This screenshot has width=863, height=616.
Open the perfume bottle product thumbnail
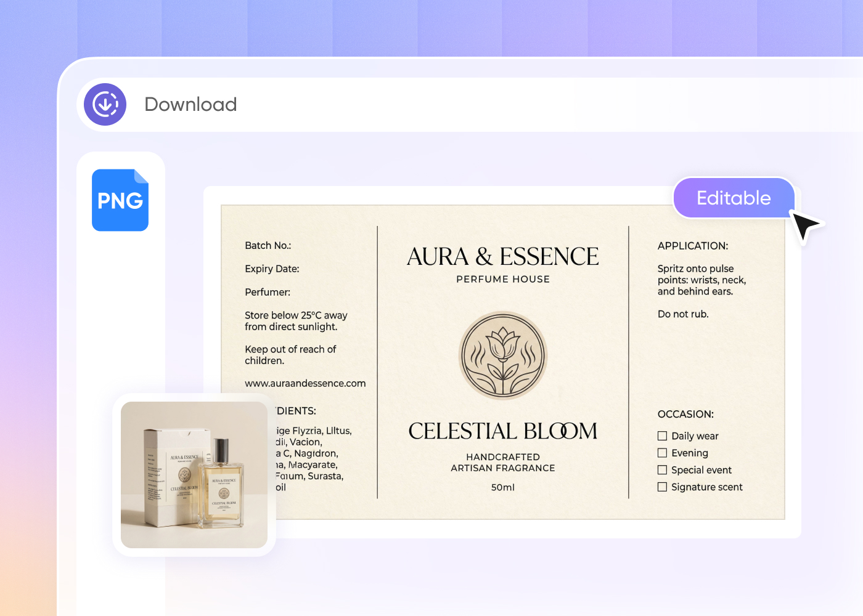pyautogui.click(x=194, y=475)
